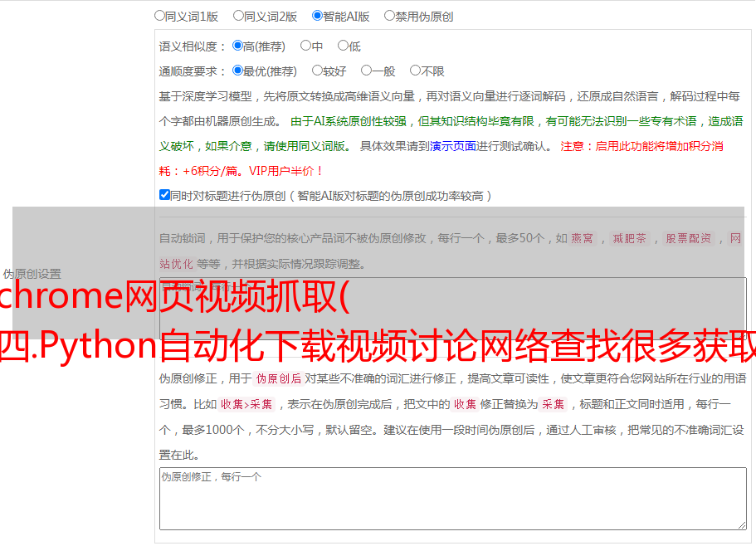This screenshot has height=546, width=756.
Task: Open the 演示页面 link
Action: coord(453,146)
